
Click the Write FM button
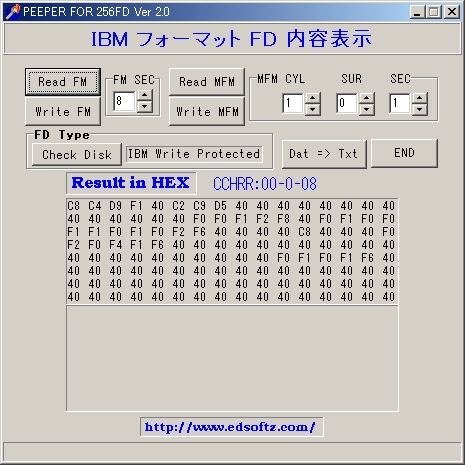[63, 112]
